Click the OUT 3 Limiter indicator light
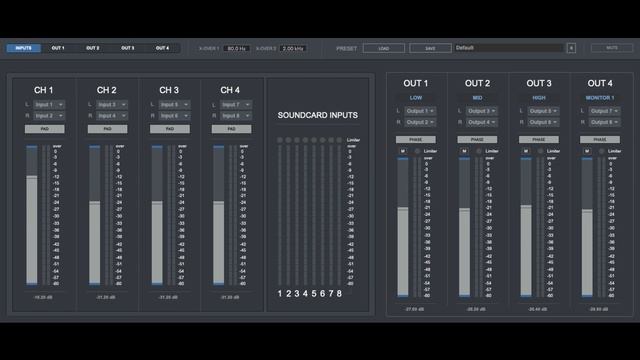The image size is (640, 360). click(540, 151)
